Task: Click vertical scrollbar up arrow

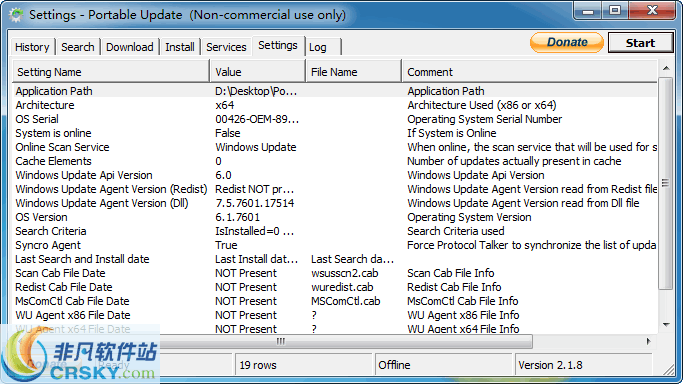Action: click(x=666, y=68)
